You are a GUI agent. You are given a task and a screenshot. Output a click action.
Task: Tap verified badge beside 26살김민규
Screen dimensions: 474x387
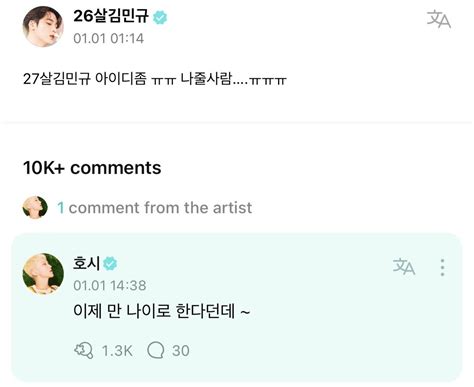(x=160, y=17)
